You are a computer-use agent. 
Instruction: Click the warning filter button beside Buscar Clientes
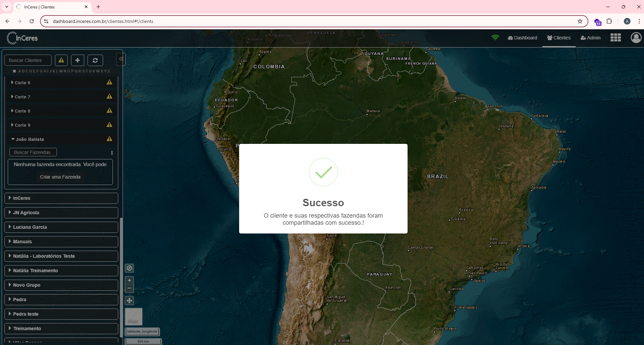pos(61,60)
